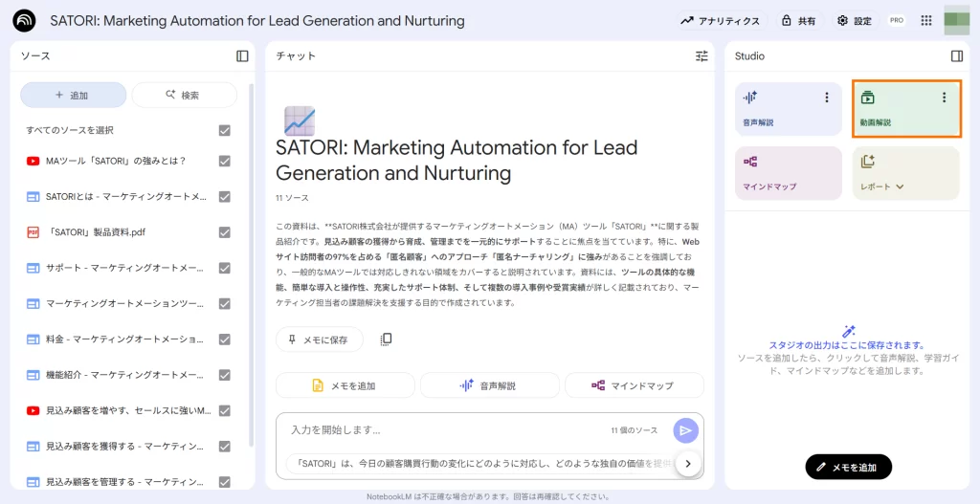Click the sources panel scrollbar
The image size is (980, 504).
point(252,266)
